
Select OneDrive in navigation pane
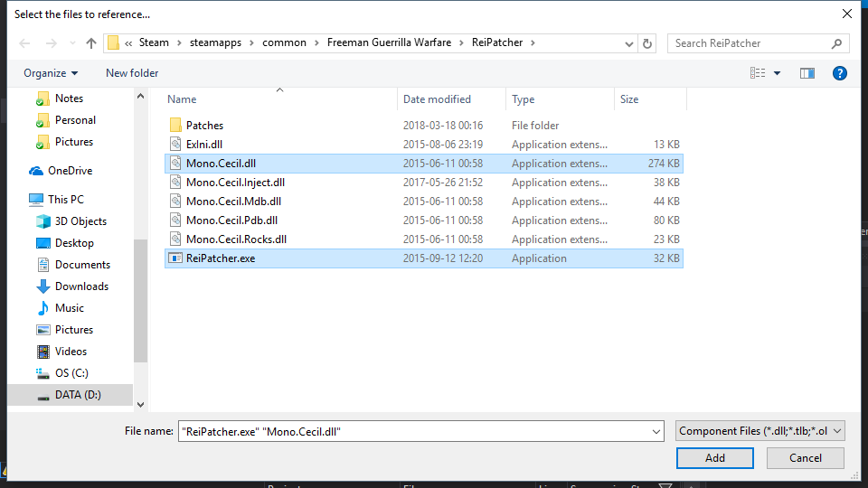click(70, 171)
